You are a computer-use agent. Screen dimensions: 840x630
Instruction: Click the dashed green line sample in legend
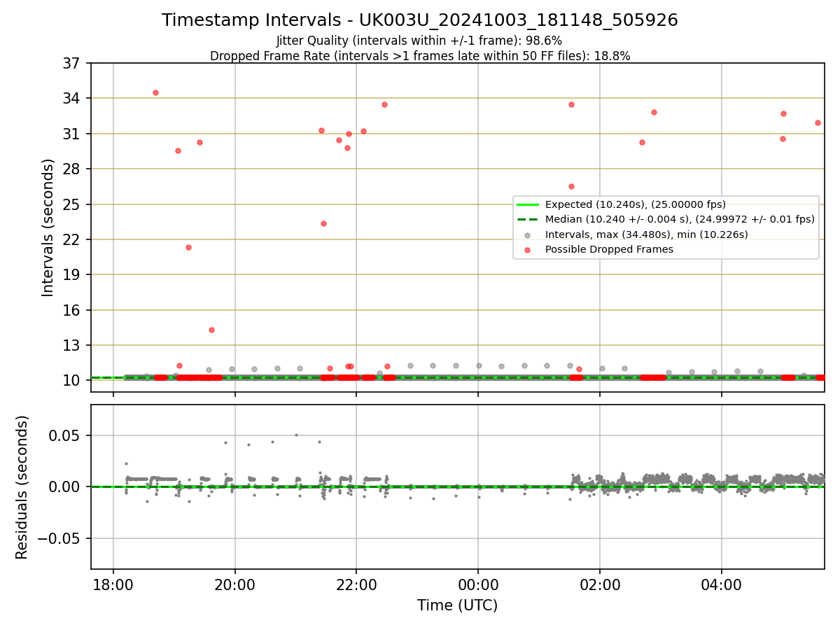coord(528,220)
